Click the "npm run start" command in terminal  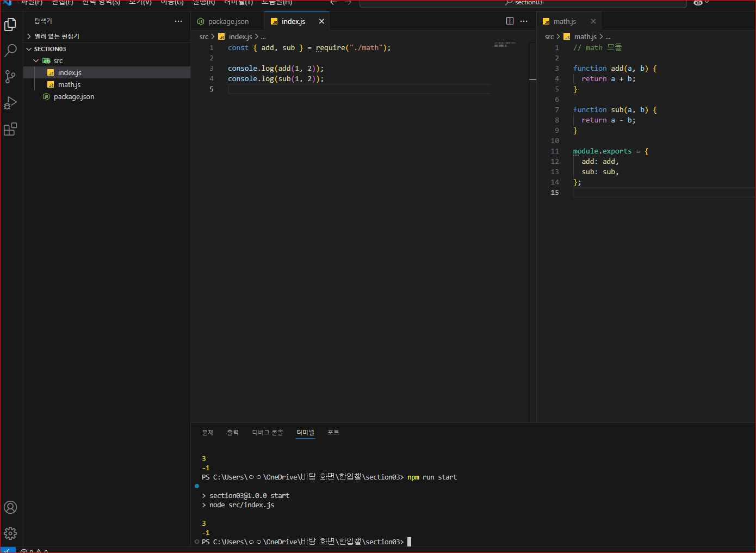(x=432, y=477)
